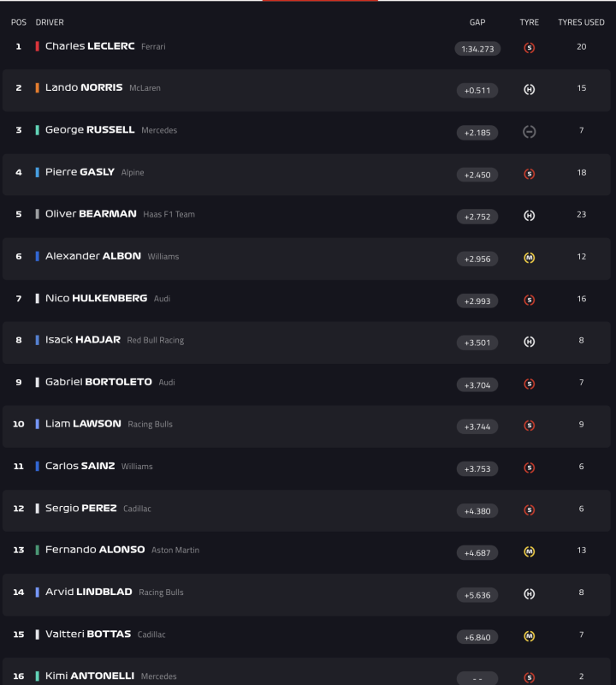Click McLaren orange team color bar
616x685 pixels.
point(38,88)
